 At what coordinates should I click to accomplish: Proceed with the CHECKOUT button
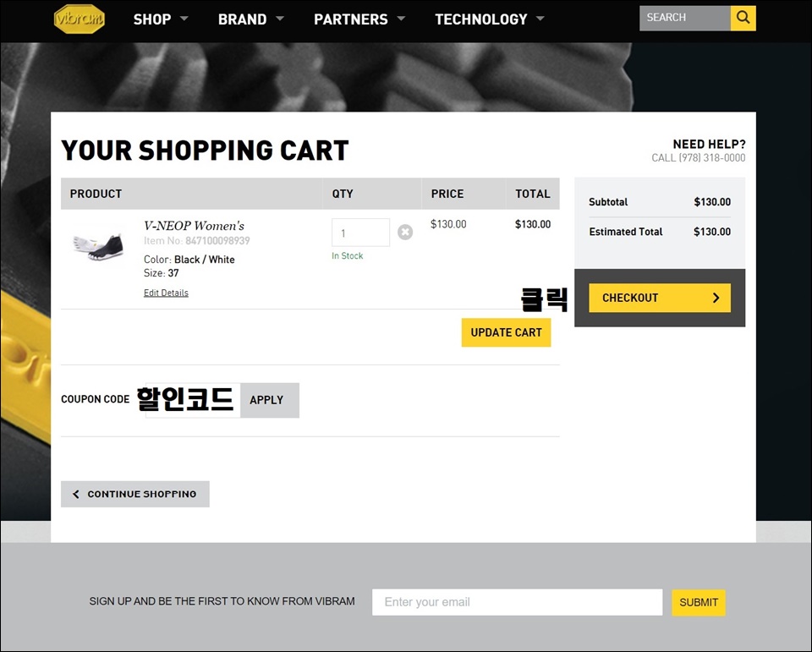point(660,298)
